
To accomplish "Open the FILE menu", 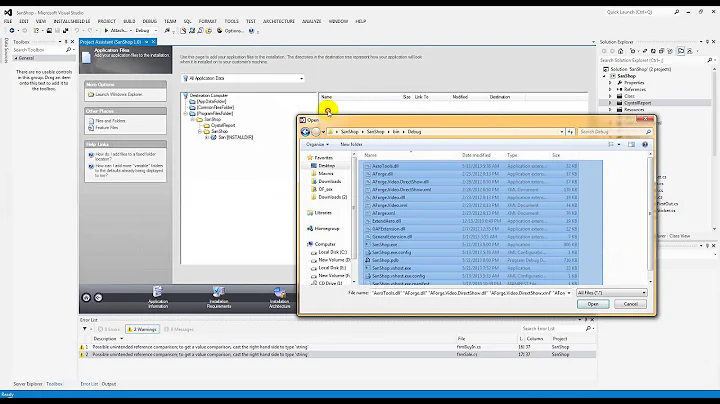I will point(8,21).
